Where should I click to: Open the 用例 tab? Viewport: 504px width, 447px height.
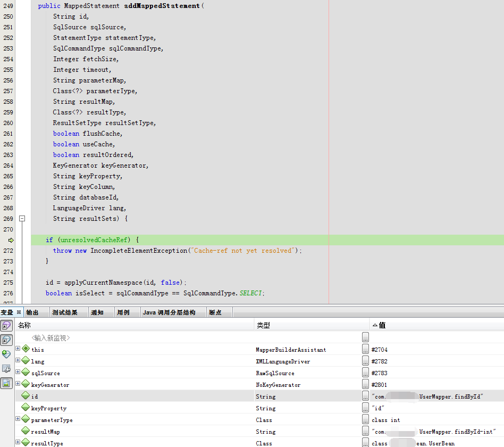click(123, 312)
